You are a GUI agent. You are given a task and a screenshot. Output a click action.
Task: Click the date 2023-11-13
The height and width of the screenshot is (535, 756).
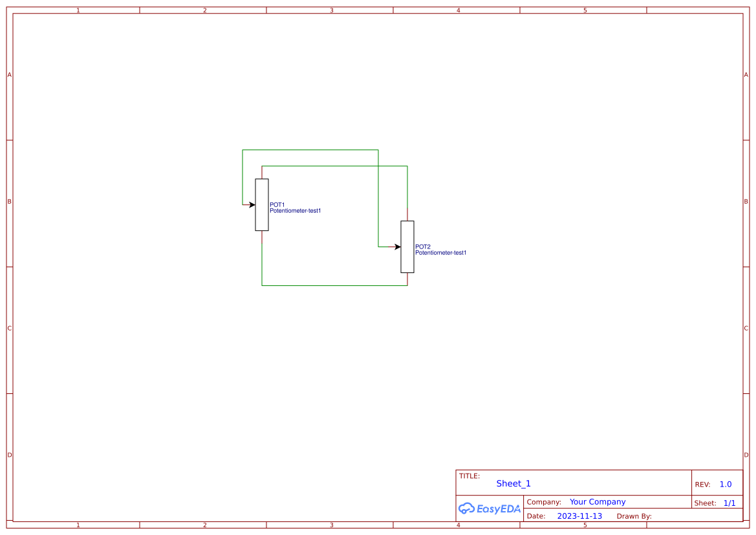(x=579, y=516)
